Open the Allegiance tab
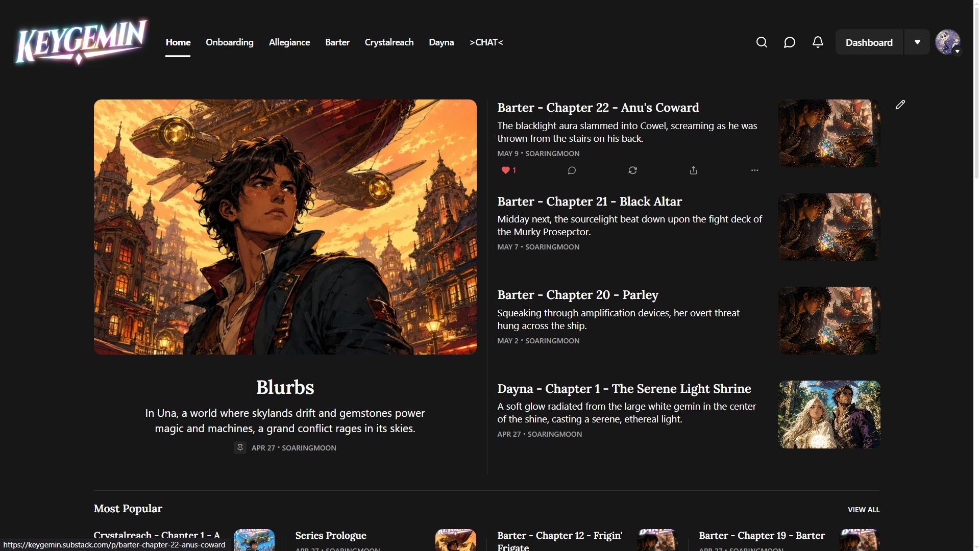The width and height of the screenshot is (980, 551). coord(289,42)
